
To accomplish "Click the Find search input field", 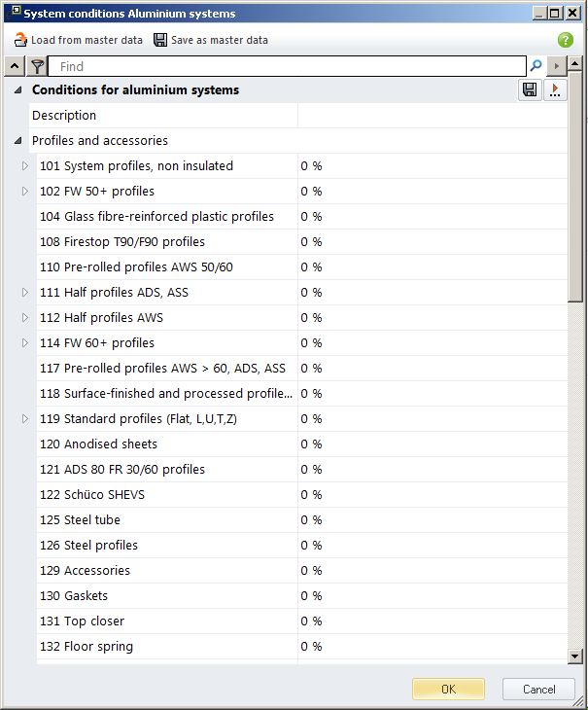I will point(287,66).
